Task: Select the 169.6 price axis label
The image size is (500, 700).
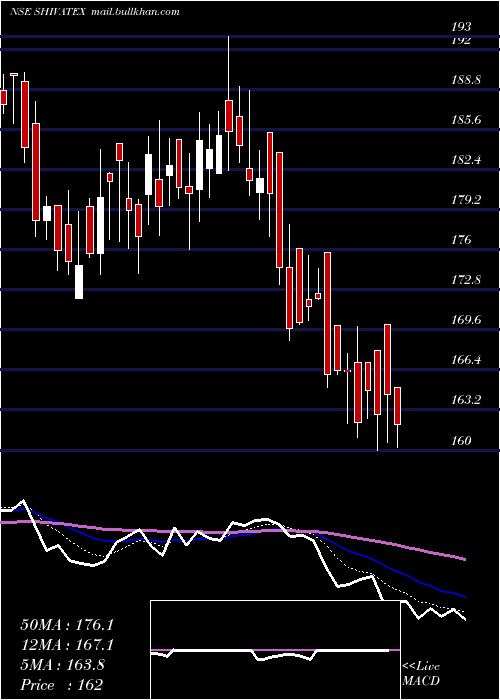Action: (x=466, y=320)
